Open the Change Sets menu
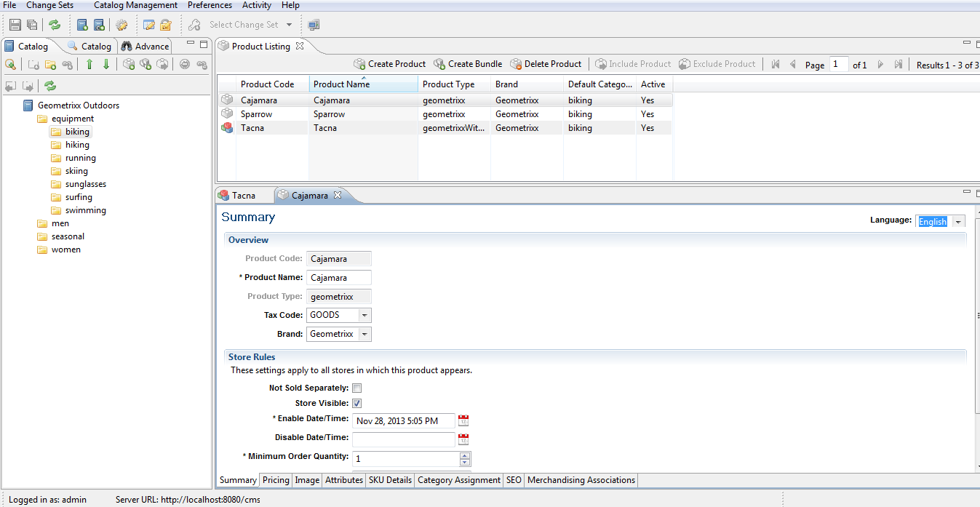 tap(49, 5)
